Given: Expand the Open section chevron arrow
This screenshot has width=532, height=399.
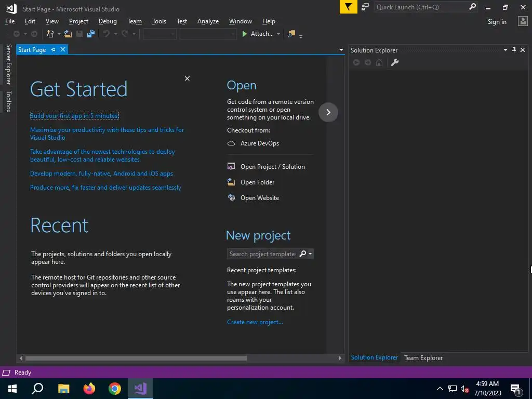Looking at the screenshot, I should (328, 112).
